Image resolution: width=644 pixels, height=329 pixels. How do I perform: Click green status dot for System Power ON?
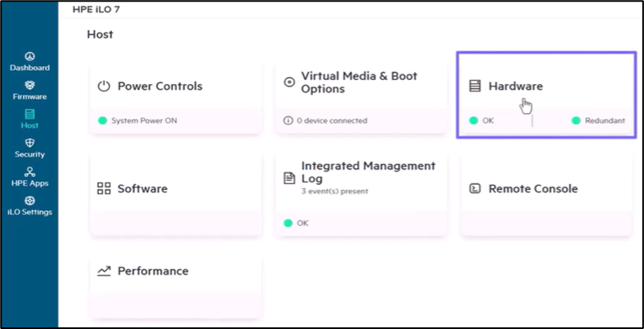103,120
